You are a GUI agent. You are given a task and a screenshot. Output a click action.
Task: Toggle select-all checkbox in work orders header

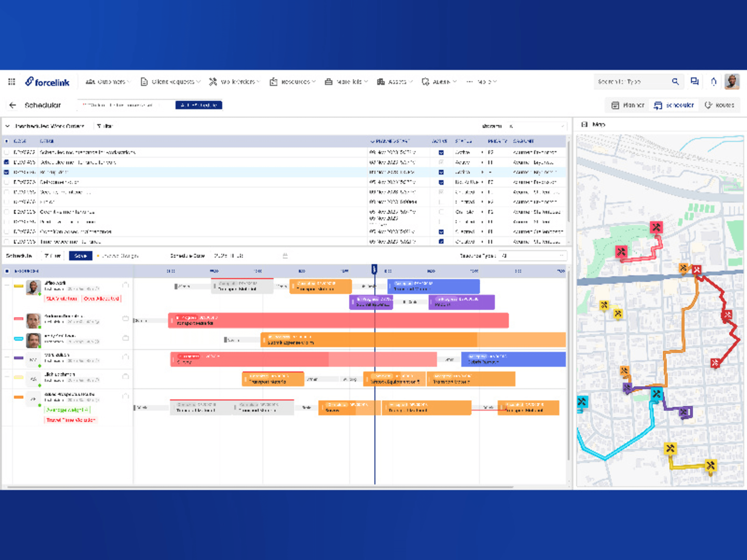(x=7, y=141)
